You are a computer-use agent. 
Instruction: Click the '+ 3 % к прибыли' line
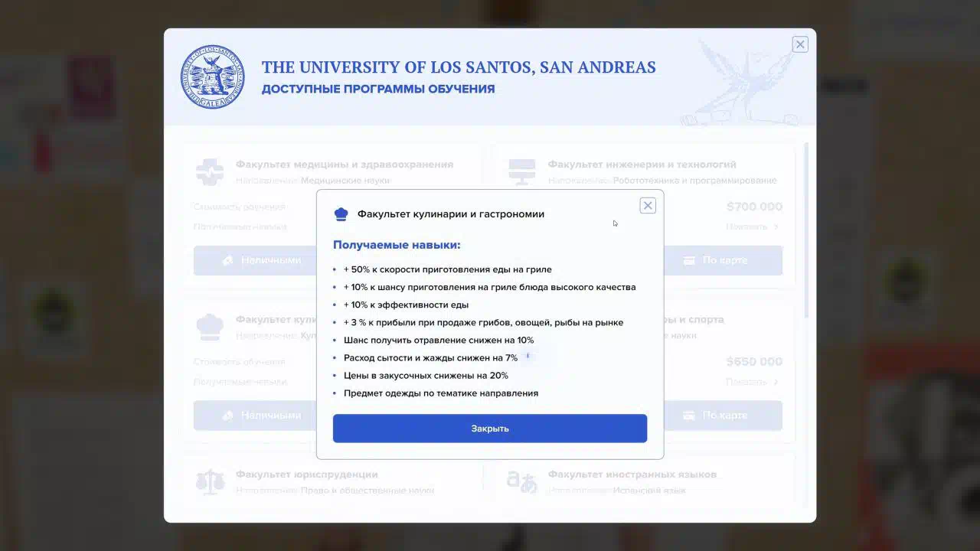[483, 322]
